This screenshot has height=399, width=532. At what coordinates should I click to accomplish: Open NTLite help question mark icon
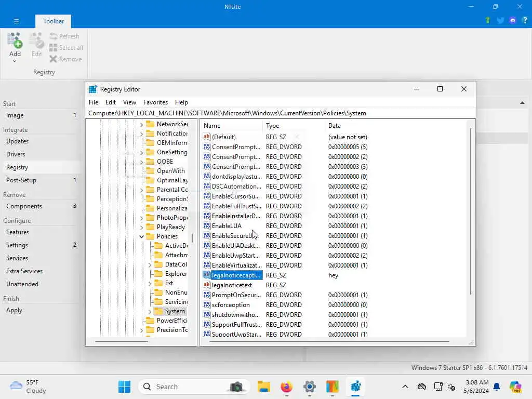525,20
